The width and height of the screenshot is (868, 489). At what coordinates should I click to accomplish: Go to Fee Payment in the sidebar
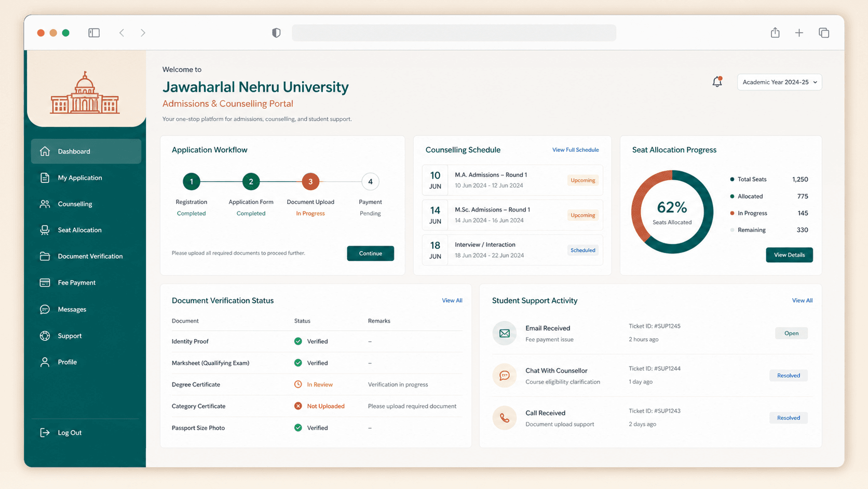[86, 283]
